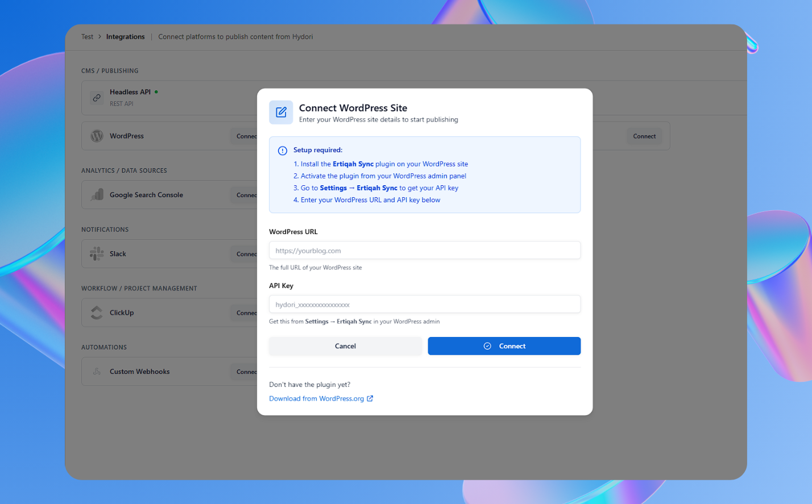
Task: Click the 'REST API' subtitle text
Action: [122, 104]
